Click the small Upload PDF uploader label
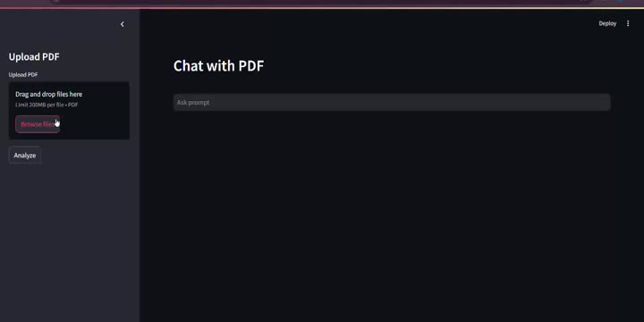 coord(23,75)
